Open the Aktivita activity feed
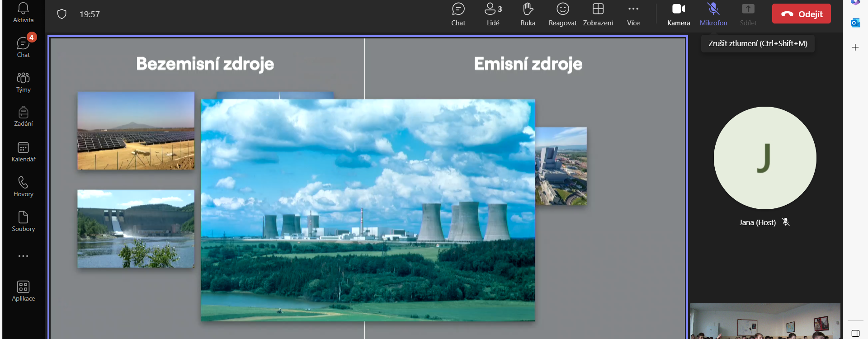 pyautogui.click(x=23, y=13)
